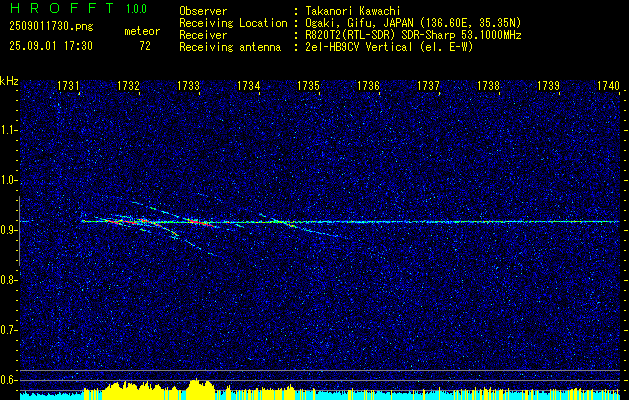Click the 2el-HB9CV Vertical antenna text
Screen dimensions: 629x400
tap(389, 47)
